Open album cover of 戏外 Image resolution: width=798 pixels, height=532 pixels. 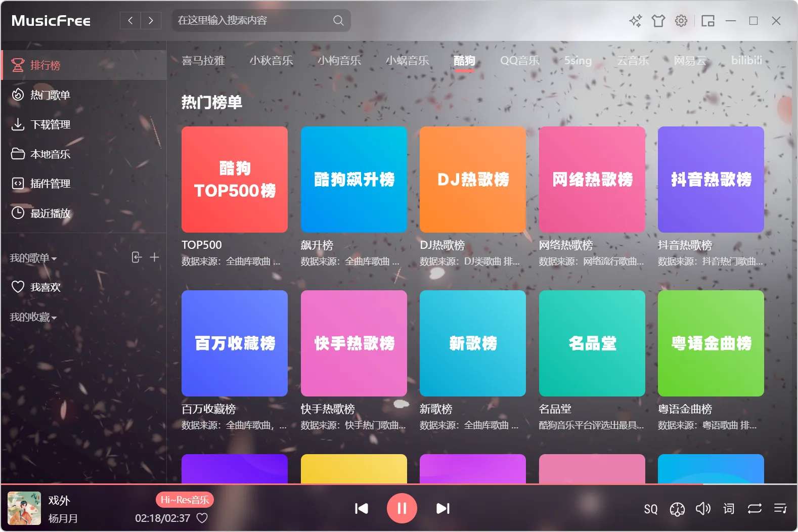pyautogui.click(x=24, y=508)
